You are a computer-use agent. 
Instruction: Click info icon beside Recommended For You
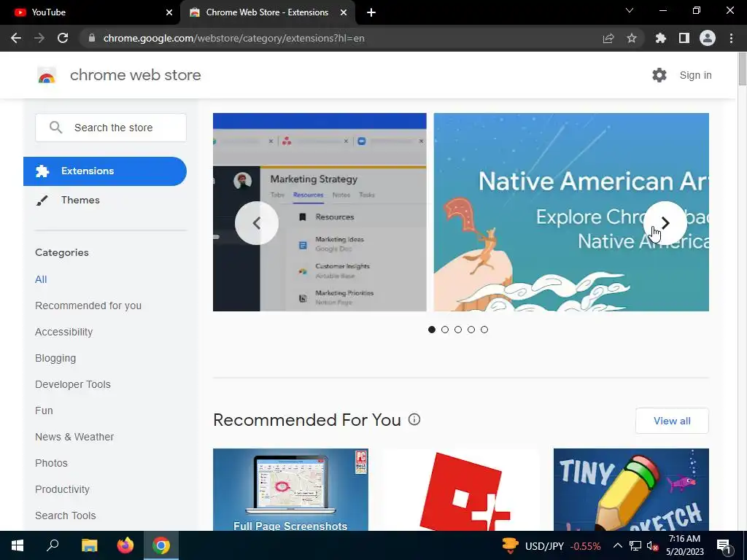[414, 419]
